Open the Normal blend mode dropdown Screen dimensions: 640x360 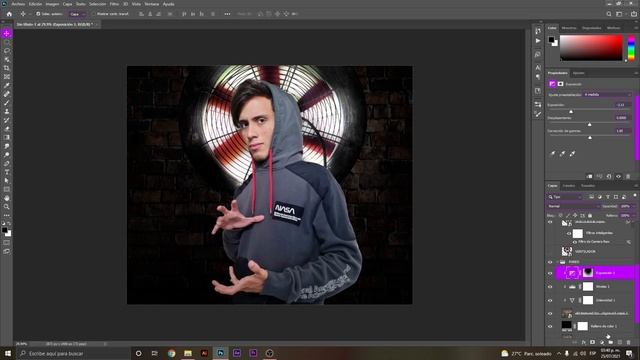[573, 206]
